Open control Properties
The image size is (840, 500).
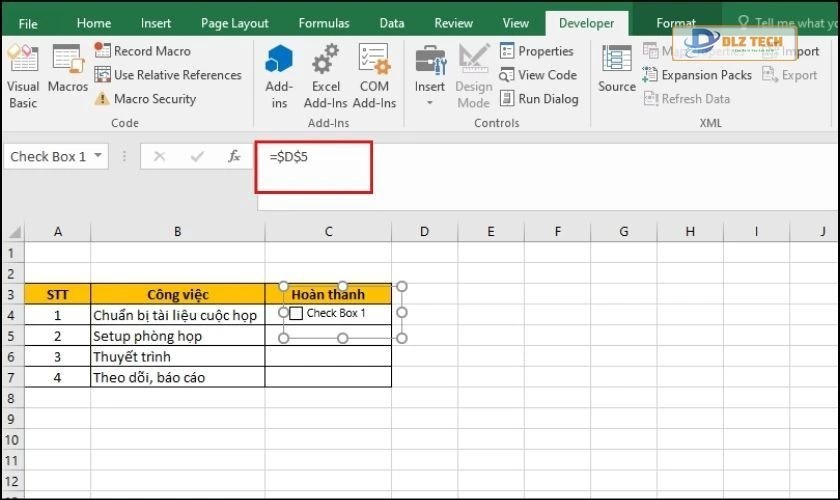536,51
